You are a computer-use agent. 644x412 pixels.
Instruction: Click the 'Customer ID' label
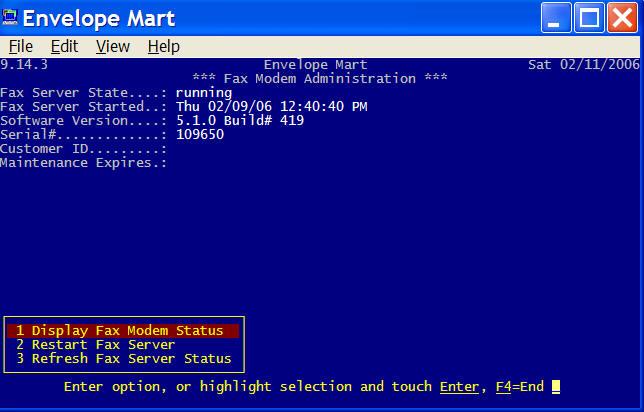(44, 149)
